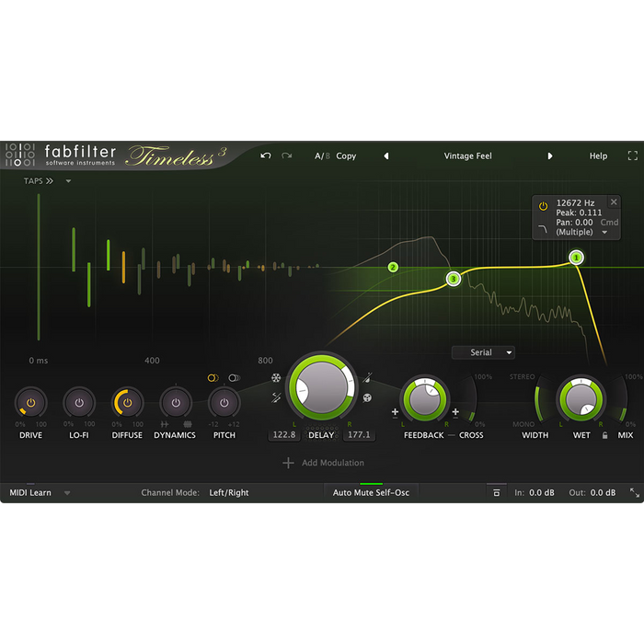
Task: Select the yellow stereo rings pitch mode icon
Action: pos(213,378)
